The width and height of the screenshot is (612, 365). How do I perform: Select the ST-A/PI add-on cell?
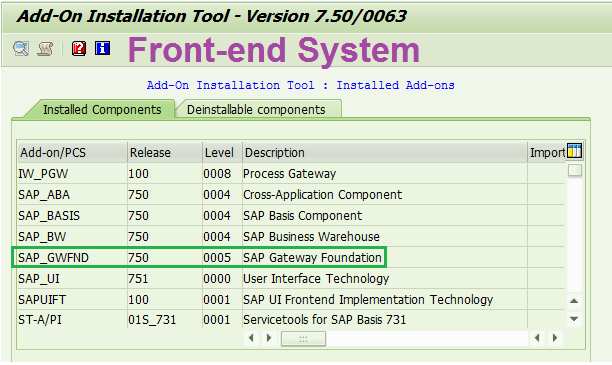pyautogui.click(x=72, y=320)
